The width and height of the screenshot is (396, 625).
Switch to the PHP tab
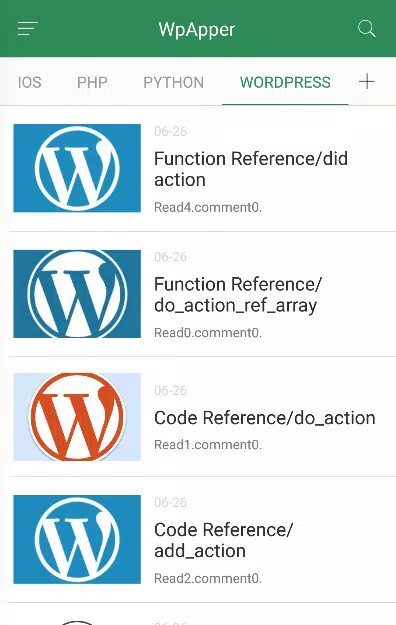(x=92, y=83)
